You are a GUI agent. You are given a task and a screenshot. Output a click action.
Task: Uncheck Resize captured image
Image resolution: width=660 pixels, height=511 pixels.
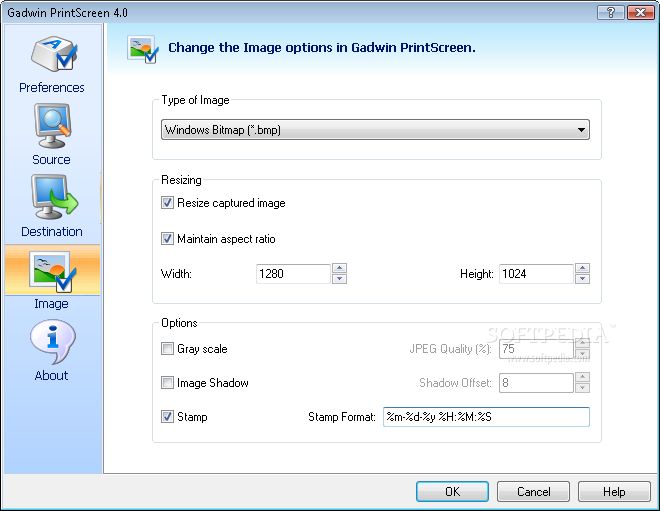tap(167, 203)
